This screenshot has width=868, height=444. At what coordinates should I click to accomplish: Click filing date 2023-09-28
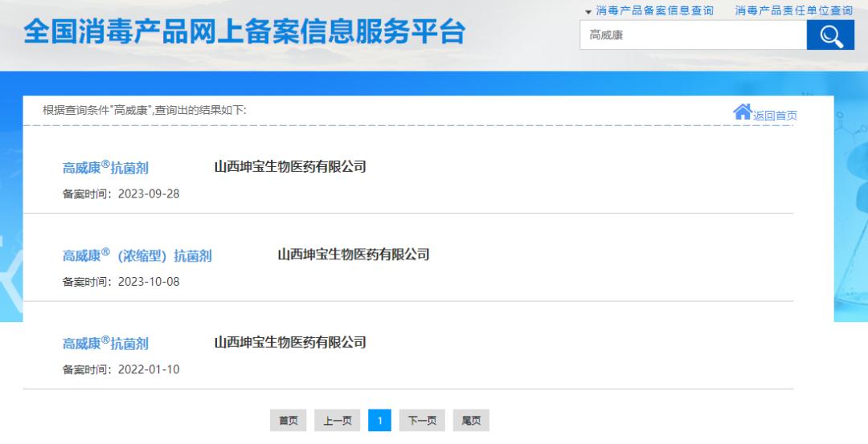pos(149,194)
